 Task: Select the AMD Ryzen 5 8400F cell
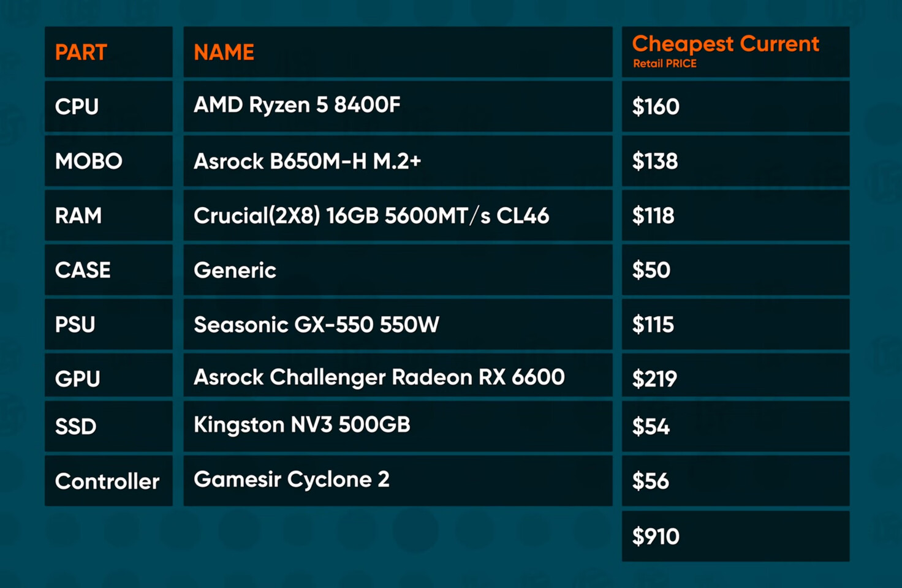(297, 105)
